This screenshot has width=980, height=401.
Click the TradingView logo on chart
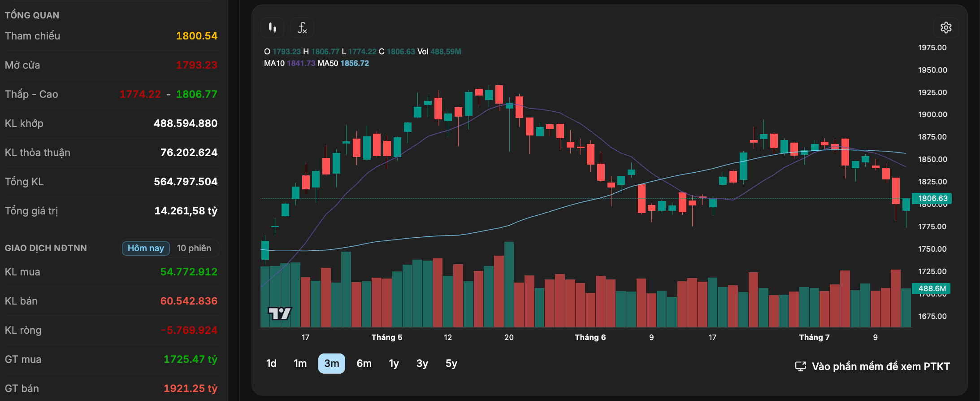(279, 313)
